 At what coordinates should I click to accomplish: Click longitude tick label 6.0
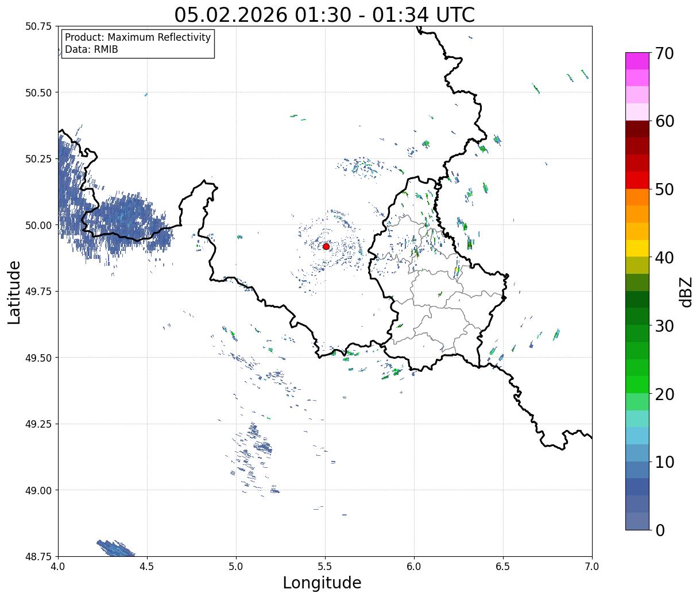coord(414,567)
